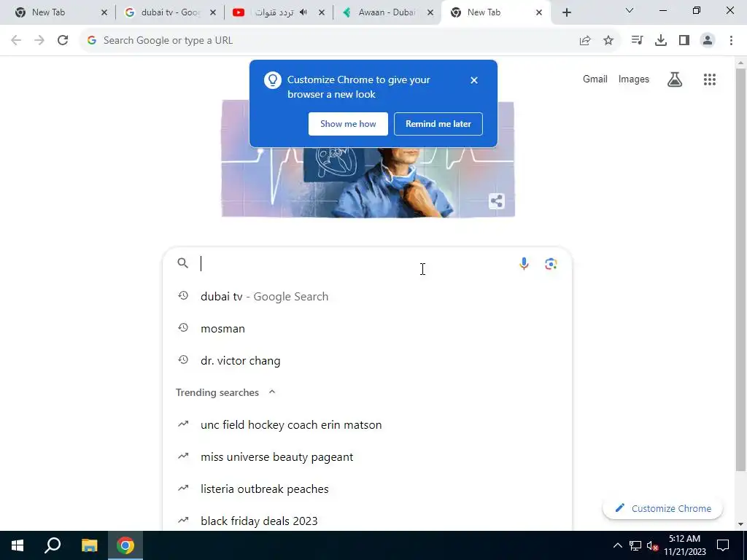The image size is (747, 560).
Task: Click the Show me how button
Action: (348, 124)
